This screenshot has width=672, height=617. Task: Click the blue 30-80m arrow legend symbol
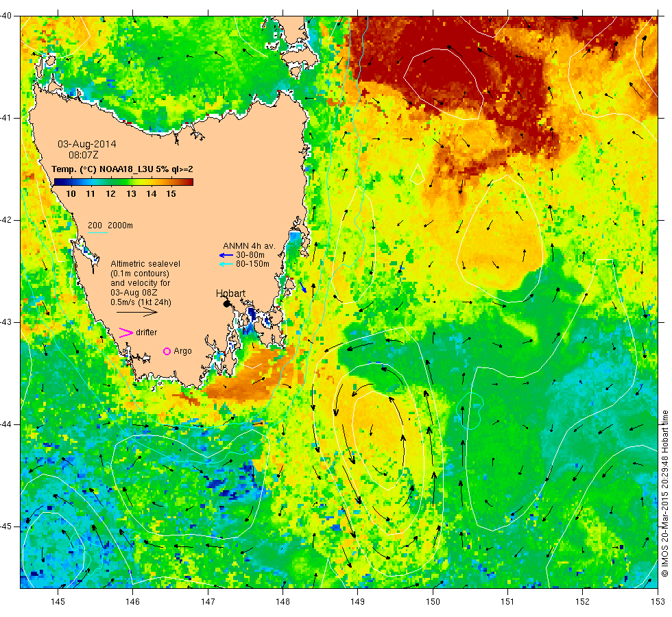pos(226,255)
